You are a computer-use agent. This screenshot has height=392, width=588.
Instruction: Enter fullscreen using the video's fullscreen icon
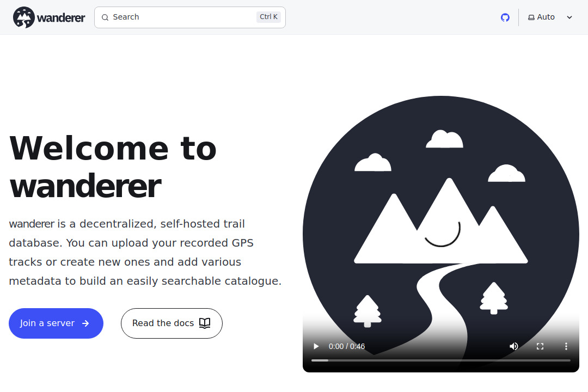tap(540, 346)
